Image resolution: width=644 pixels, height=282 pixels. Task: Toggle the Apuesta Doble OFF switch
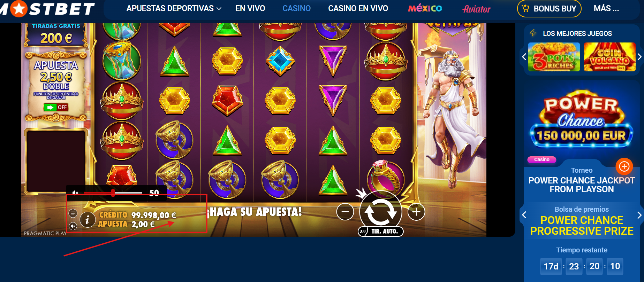click(x=56, y=107)
